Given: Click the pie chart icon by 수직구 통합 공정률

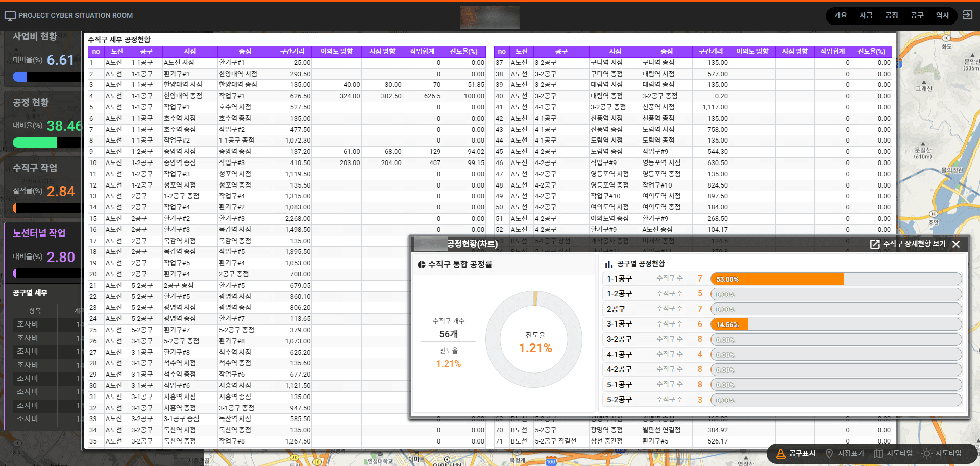Looking at the screenshot, I should point(421,265).
